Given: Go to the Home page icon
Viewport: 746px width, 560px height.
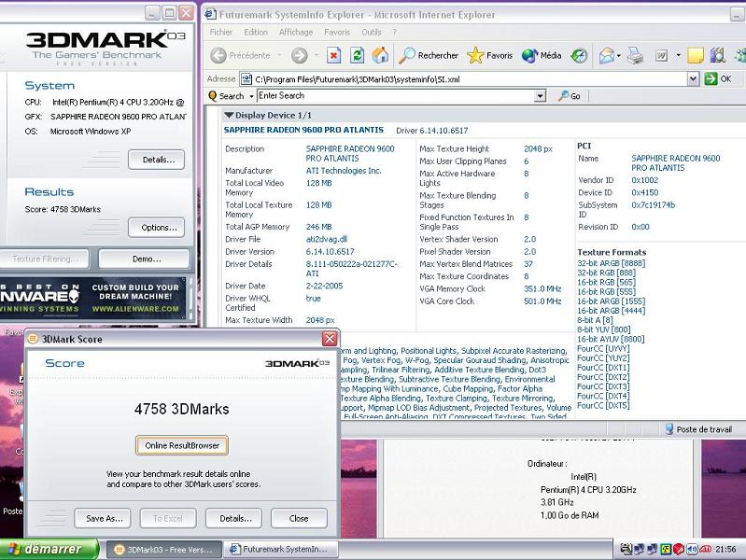Looking at the screenshot, I should pyautogui.click(x=380, y=56).
